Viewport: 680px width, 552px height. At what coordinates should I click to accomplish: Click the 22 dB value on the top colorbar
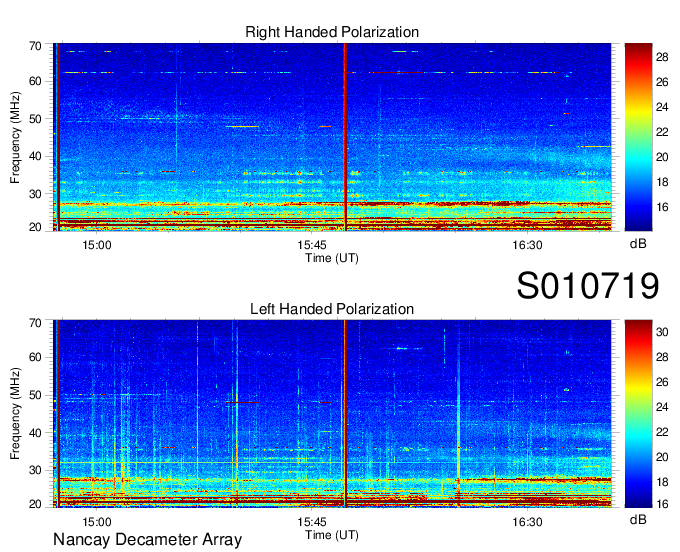[x=662, y=132]
